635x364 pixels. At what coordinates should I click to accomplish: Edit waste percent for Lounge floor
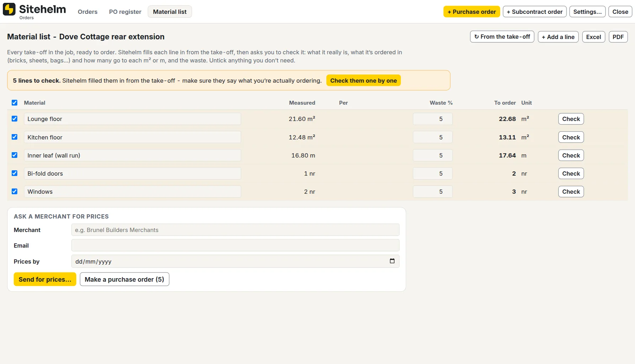click(x=433, y=119)
